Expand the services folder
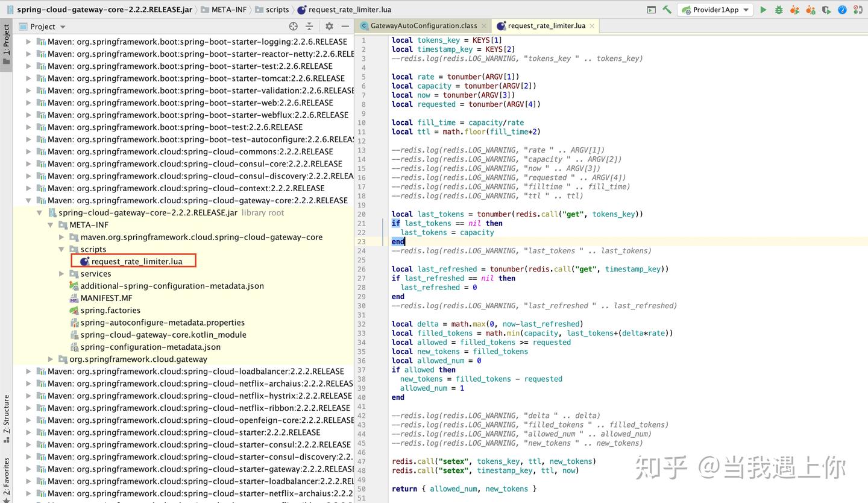Screen dimensions: 868x503 (61, 274)
